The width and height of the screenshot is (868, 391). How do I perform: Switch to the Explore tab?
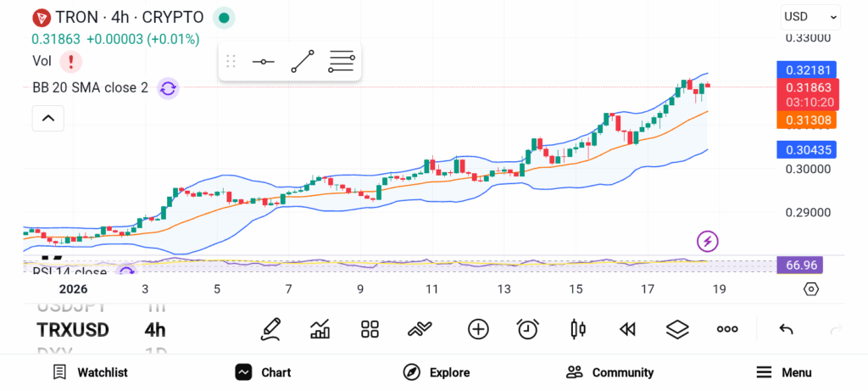(437, 372)
